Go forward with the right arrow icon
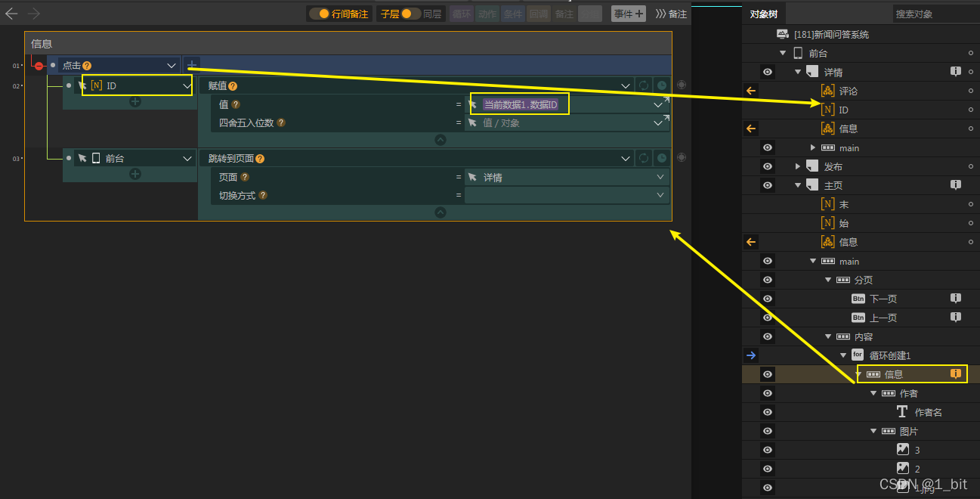 point(34,14)
